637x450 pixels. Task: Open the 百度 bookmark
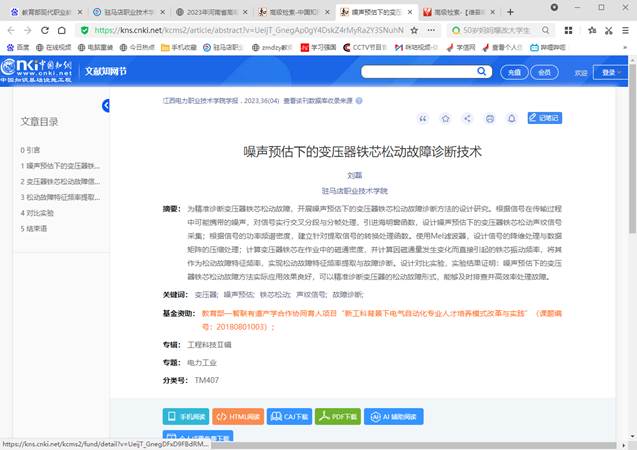click(18, 48)
